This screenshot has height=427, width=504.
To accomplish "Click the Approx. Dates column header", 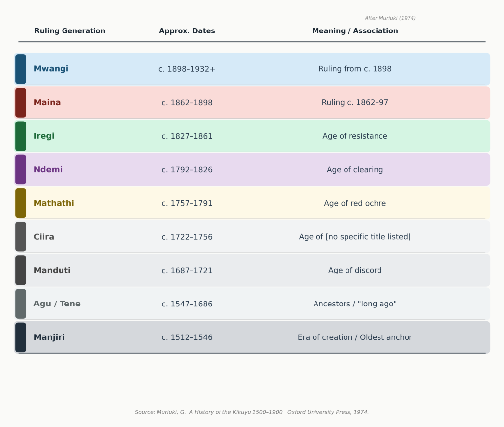I will [187, 31].
